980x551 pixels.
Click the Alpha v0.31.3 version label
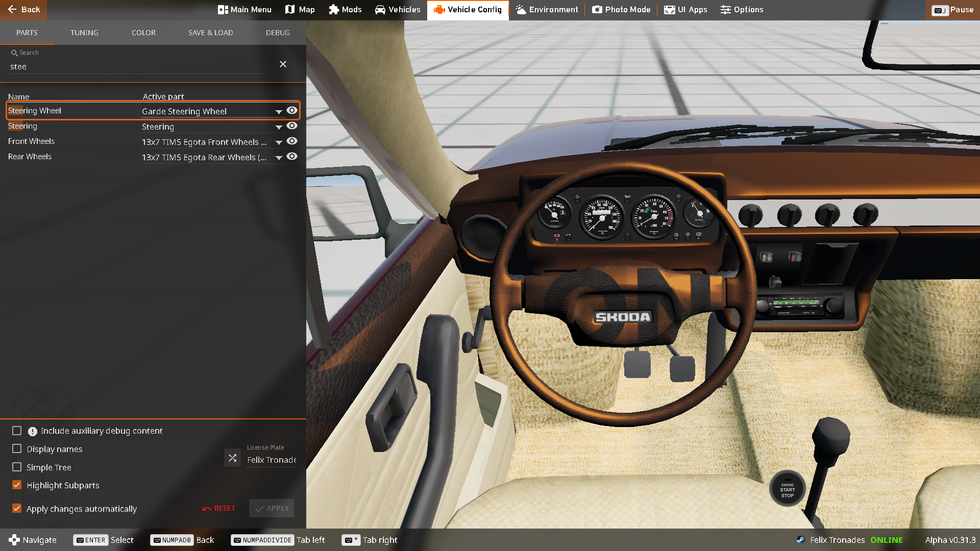(950, 540)
